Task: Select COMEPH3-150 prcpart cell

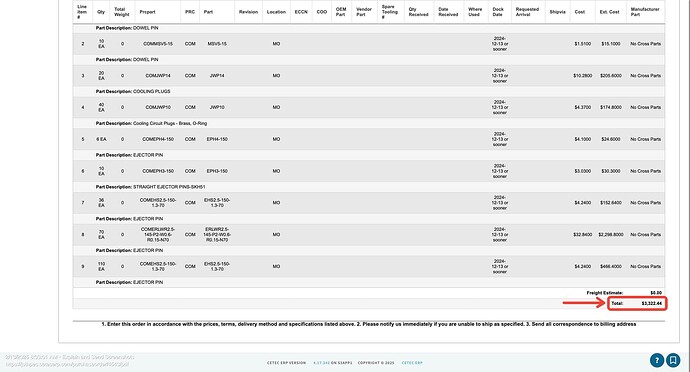Action: 158,171
